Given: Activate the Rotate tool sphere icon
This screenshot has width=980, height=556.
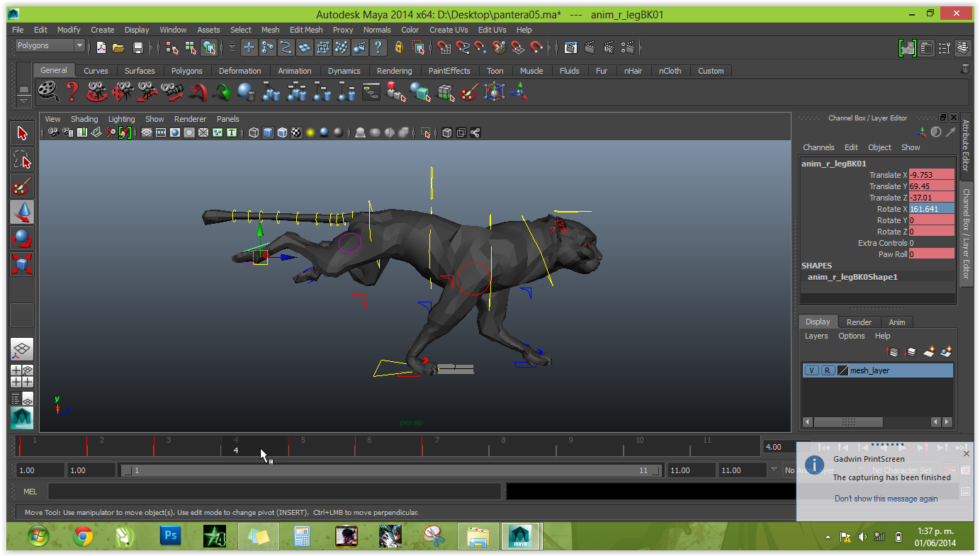Looking at the screenshot, I should coord(22,238).
